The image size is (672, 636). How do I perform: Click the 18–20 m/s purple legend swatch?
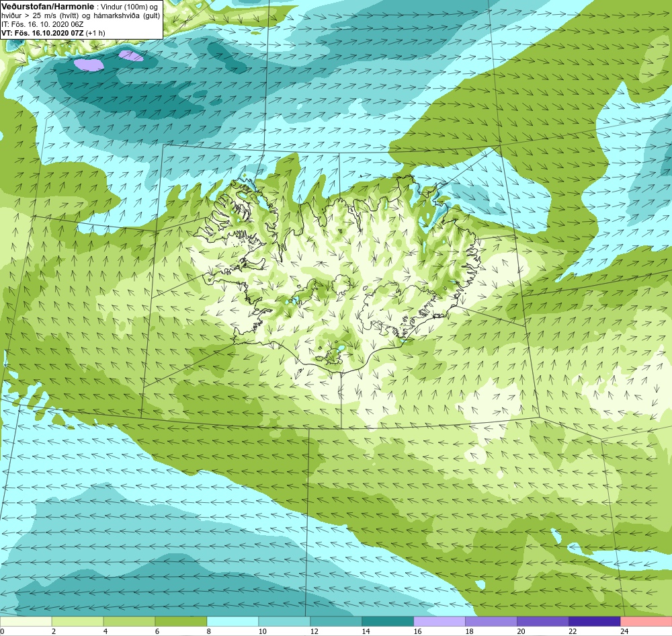click(x=491, y=621)
